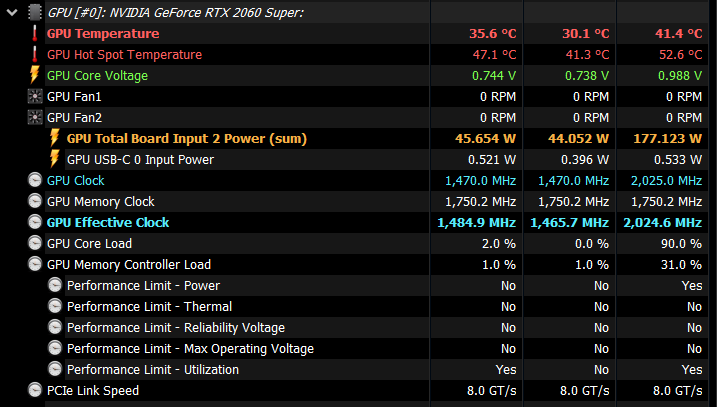Click the 2,025.0 MHz GPU Clock value
The image size is (717, 407).
tap(667, 181)
